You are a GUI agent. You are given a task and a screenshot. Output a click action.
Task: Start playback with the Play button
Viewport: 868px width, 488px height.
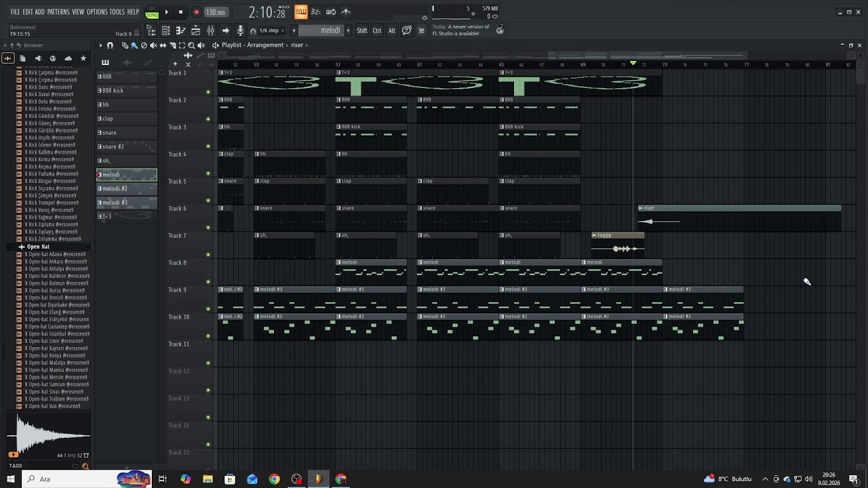[167, 12]
